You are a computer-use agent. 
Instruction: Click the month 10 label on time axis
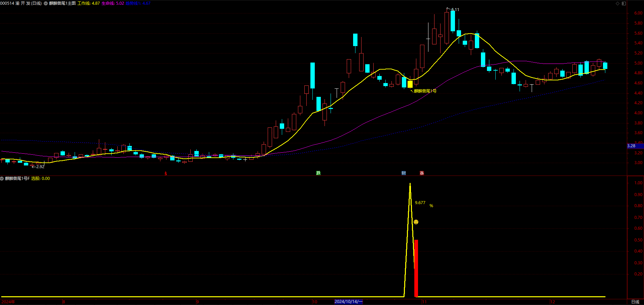(315, 302)
